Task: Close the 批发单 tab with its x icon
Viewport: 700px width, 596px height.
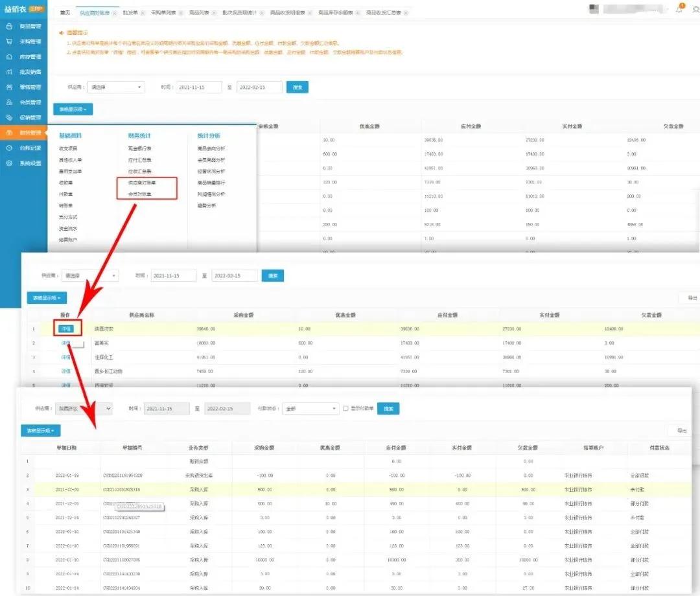Action: (x=142, y=13)
